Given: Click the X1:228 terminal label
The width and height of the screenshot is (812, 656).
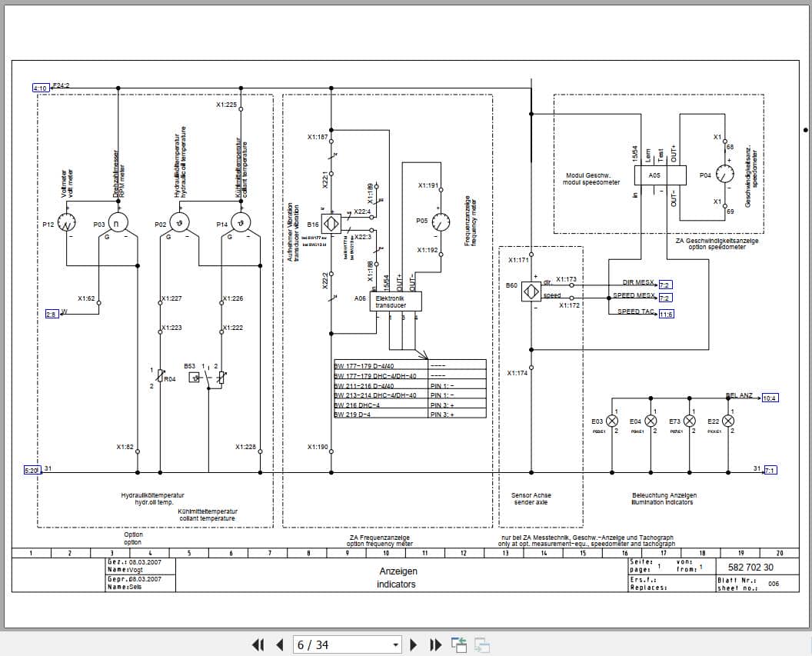Looking at the screenshot, I should click(x=245, y=447).
